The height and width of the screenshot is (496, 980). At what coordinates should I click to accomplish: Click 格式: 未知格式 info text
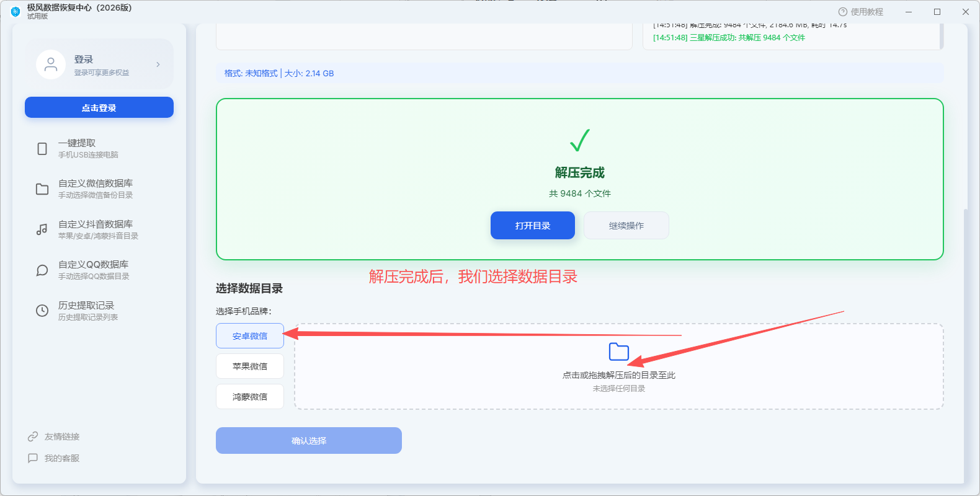[x=251, y=73]
